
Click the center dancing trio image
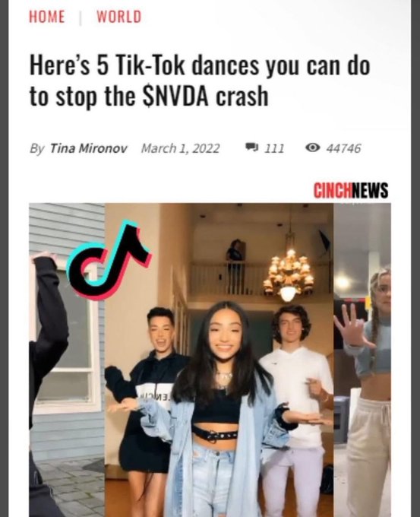219,360
